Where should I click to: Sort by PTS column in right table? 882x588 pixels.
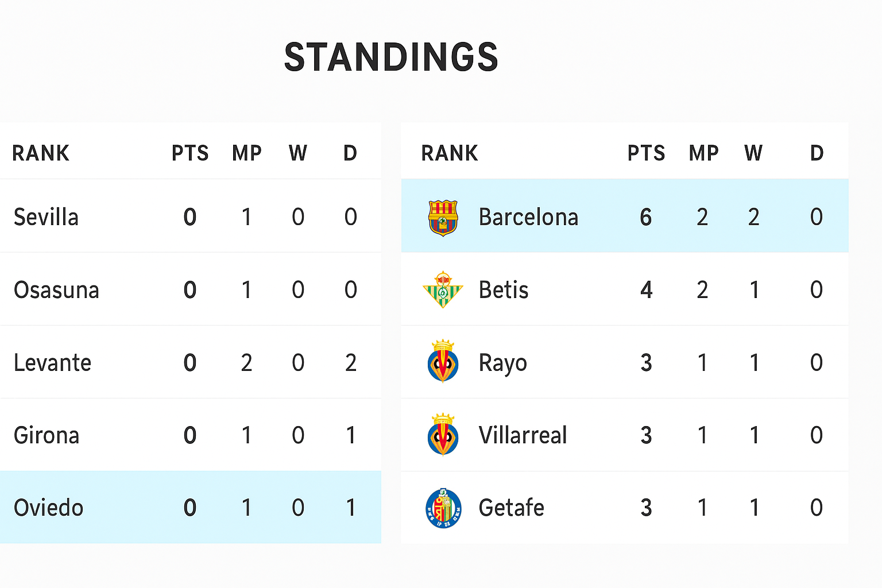tap(646, 153)
